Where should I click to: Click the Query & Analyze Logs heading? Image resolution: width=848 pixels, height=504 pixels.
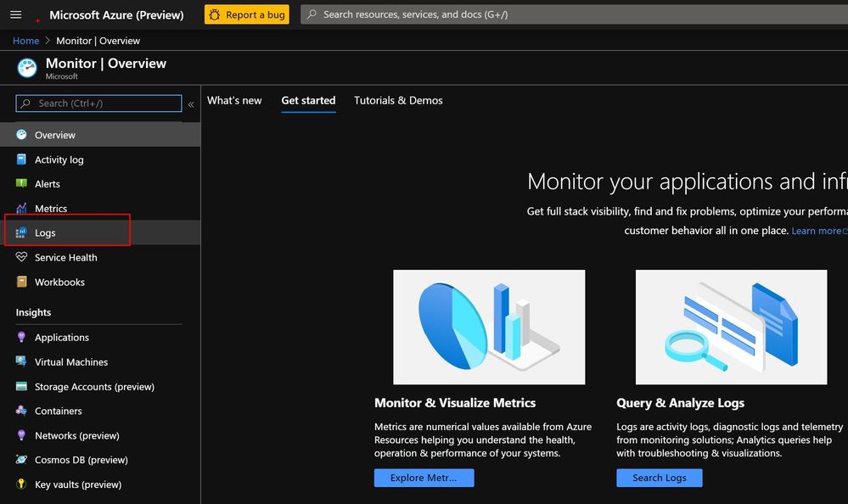[x=680, y=403]
